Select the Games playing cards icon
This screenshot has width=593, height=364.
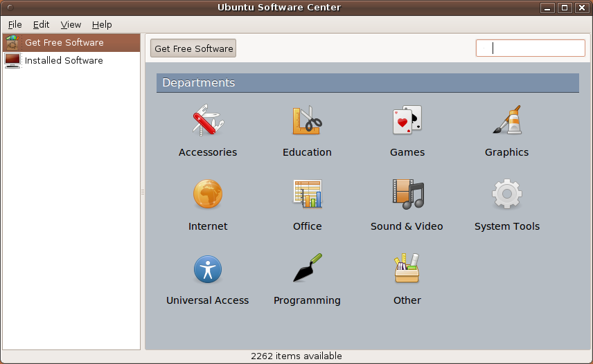pos(407,120)
